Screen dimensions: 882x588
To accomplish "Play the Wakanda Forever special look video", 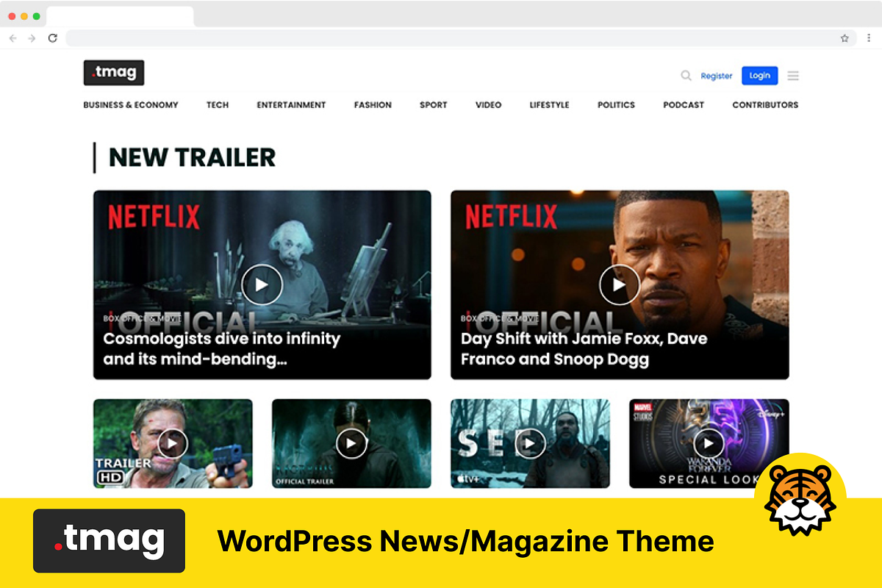I will click(x=709, y=443).
